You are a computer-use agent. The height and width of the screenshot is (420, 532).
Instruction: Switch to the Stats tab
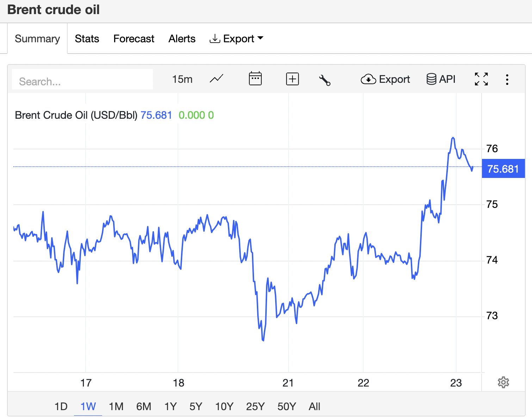pos(87,38)
